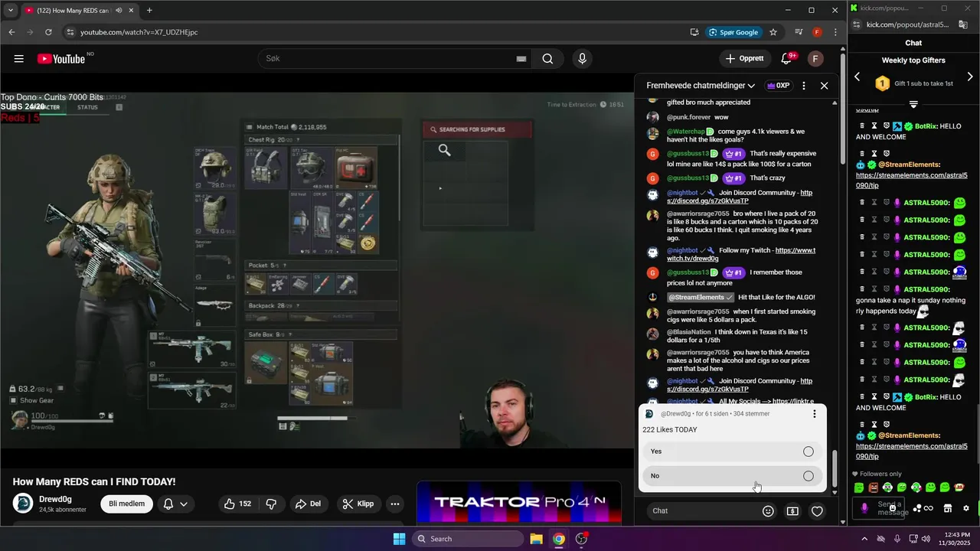
Task: Click the install app icon in address bar
Action: (694, 32)
